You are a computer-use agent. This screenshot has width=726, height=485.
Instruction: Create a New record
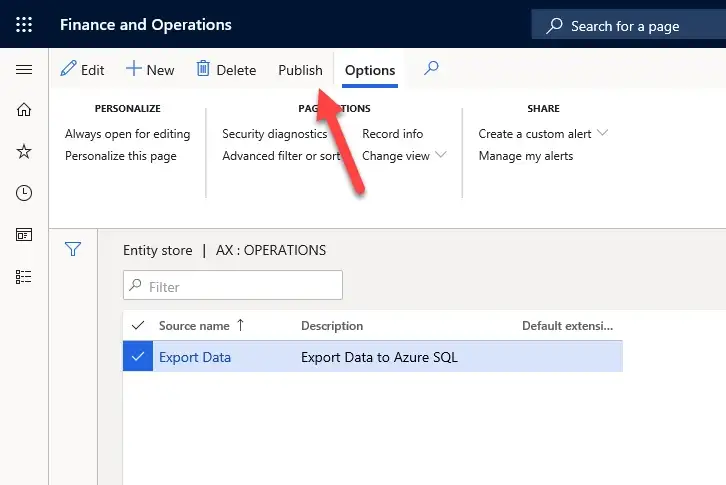150,69
